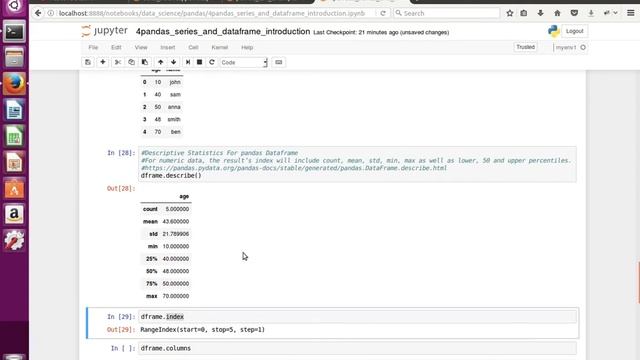This screenshot has height=360, width=640.
Task: Move selected cell up arrow
Action: [160, 62]
